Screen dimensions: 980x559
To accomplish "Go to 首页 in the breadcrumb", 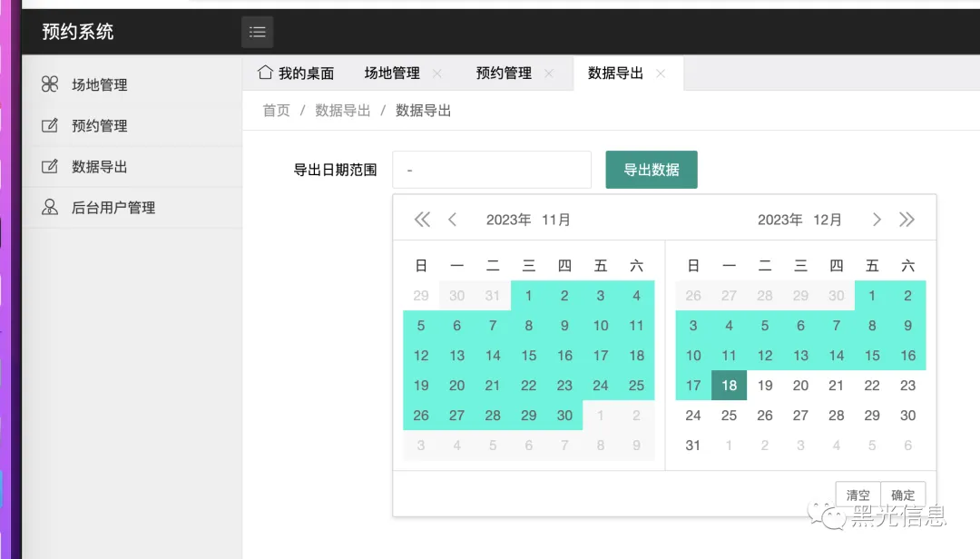I will click(x=276, y=111).
